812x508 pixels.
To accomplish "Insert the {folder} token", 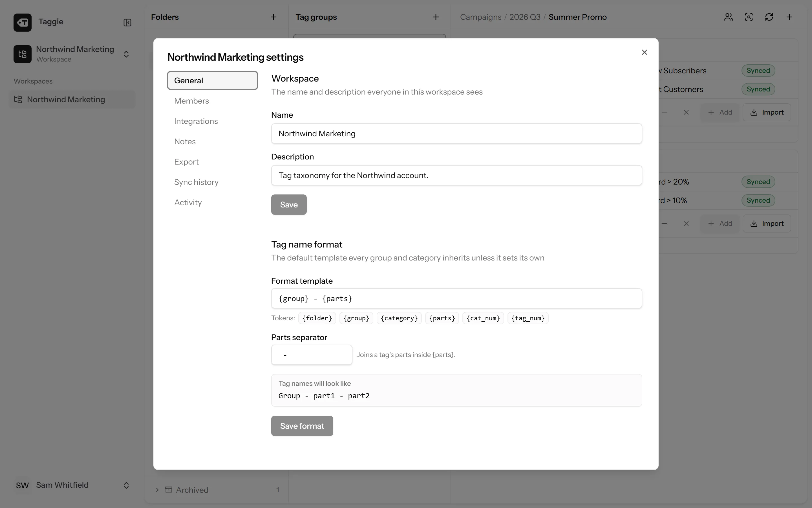I will [317, 318].
